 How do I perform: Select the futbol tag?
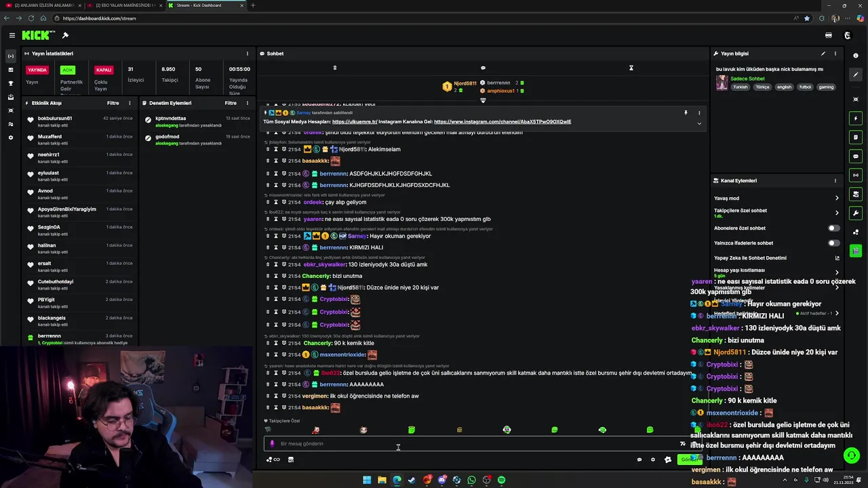805,87
